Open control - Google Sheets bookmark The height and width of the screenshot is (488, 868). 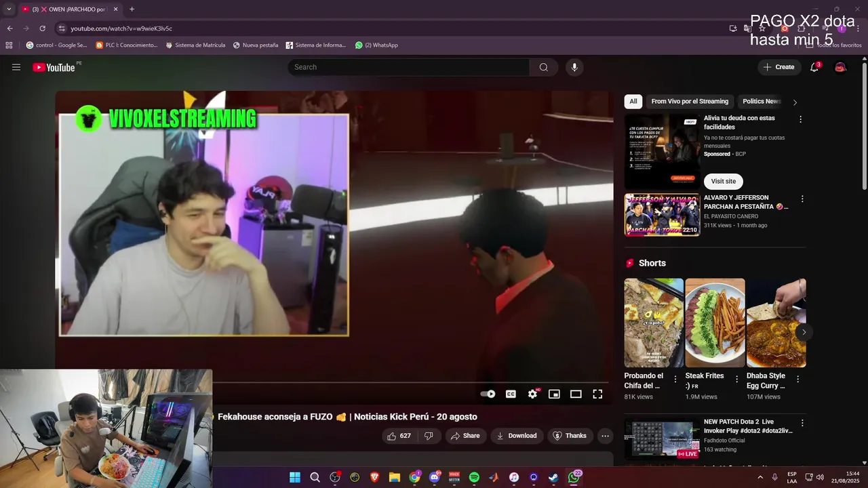(x=56, y=45)
